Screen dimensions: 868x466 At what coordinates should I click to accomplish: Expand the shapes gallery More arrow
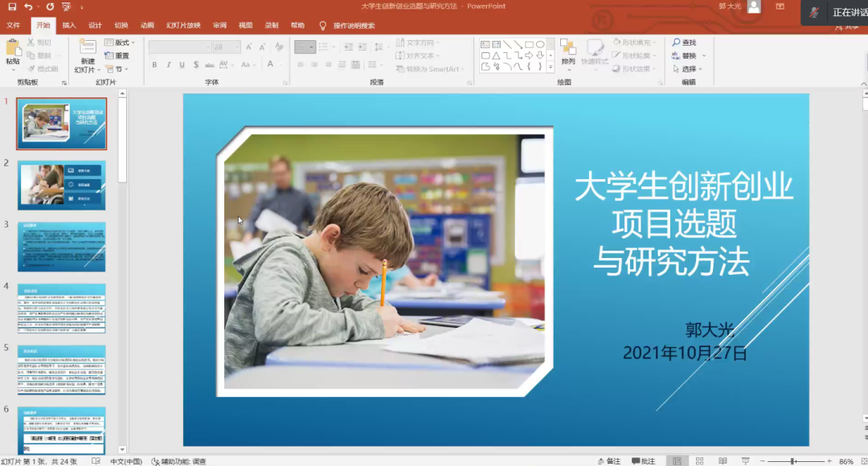(551, 67)
